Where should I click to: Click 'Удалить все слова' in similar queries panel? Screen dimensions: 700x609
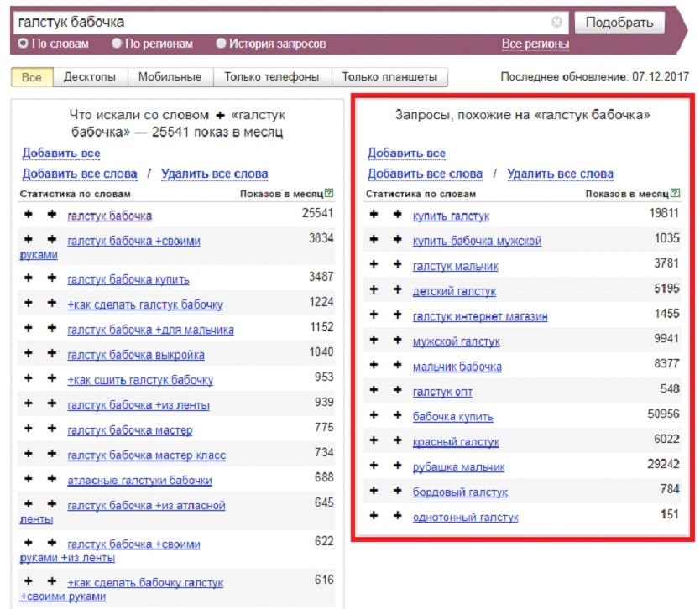pos(561,174)
